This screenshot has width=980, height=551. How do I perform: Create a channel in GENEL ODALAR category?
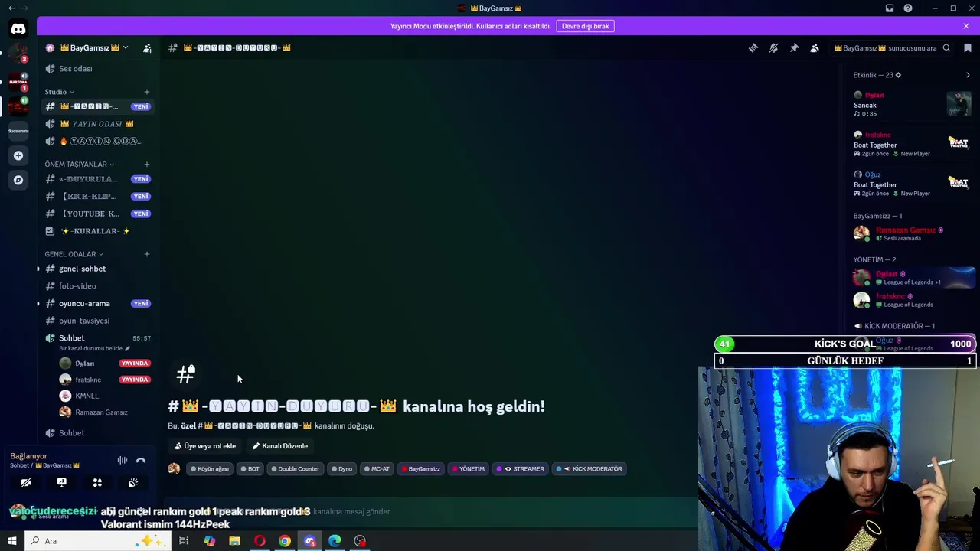[x=146, y=254]
